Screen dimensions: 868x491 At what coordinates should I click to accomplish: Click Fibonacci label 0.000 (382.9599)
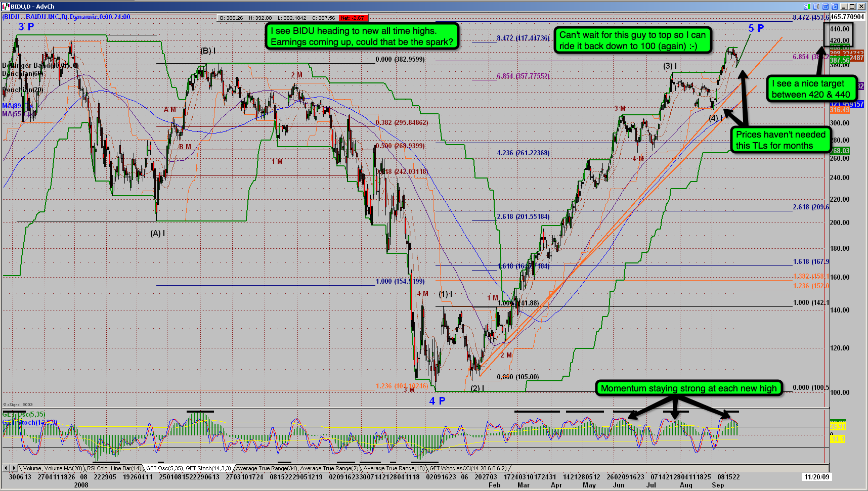(x=400, y=59)
